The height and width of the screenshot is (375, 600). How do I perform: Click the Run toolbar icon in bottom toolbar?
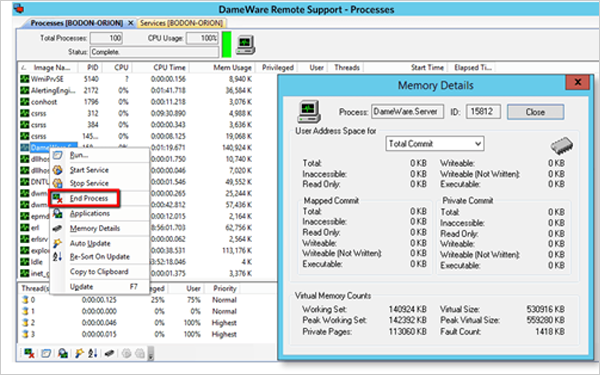pos(46,353)
